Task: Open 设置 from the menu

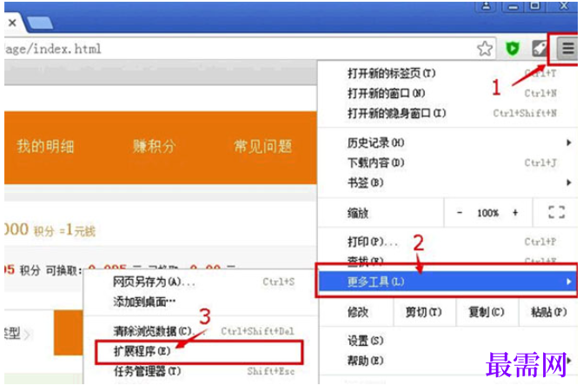Action: tap(447, 341)
